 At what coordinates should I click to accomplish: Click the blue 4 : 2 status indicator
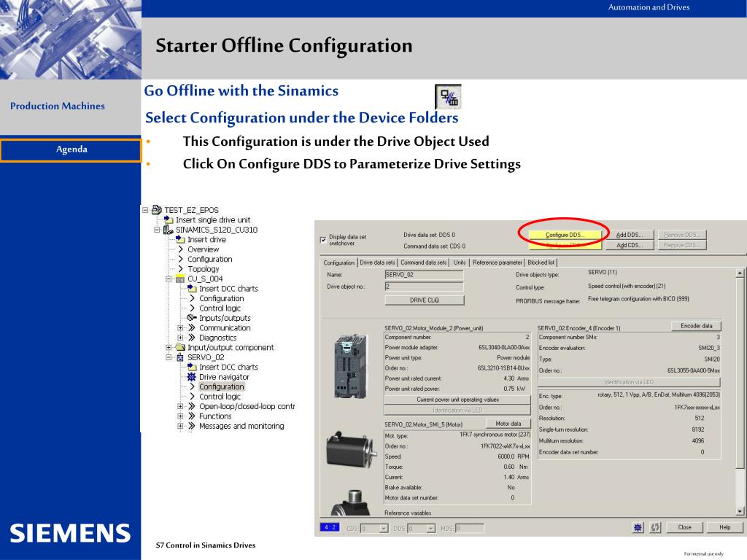[330, 527]
